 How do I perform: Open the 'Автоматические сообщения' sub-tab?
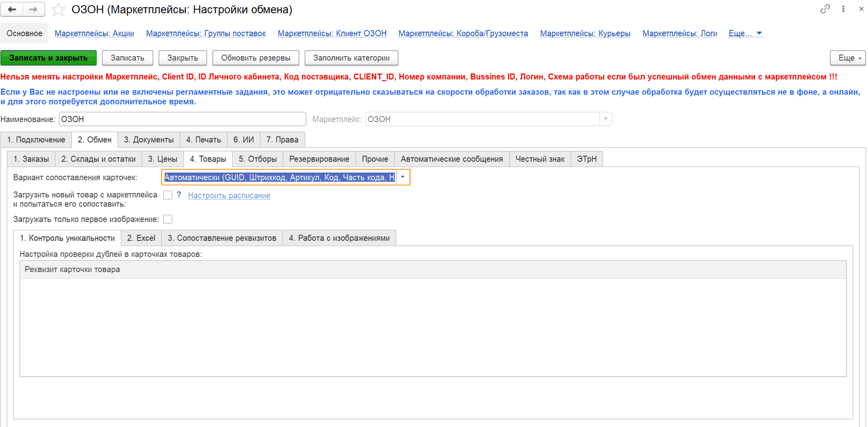pos(452,159)
